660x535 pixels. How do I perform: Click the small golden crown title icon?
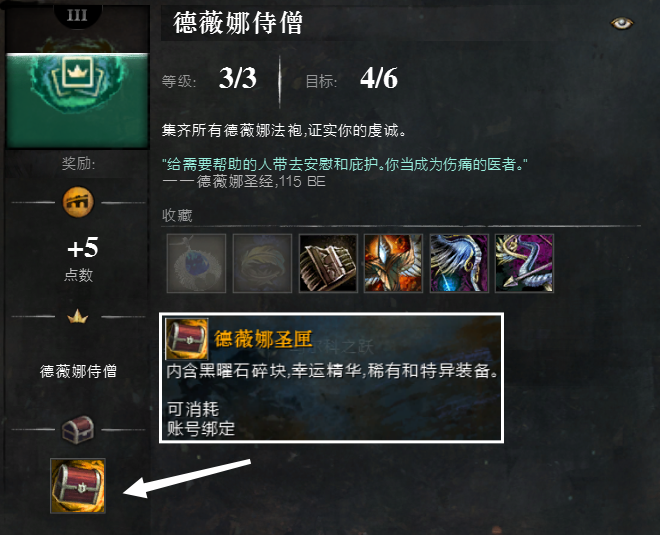[78, 317]
